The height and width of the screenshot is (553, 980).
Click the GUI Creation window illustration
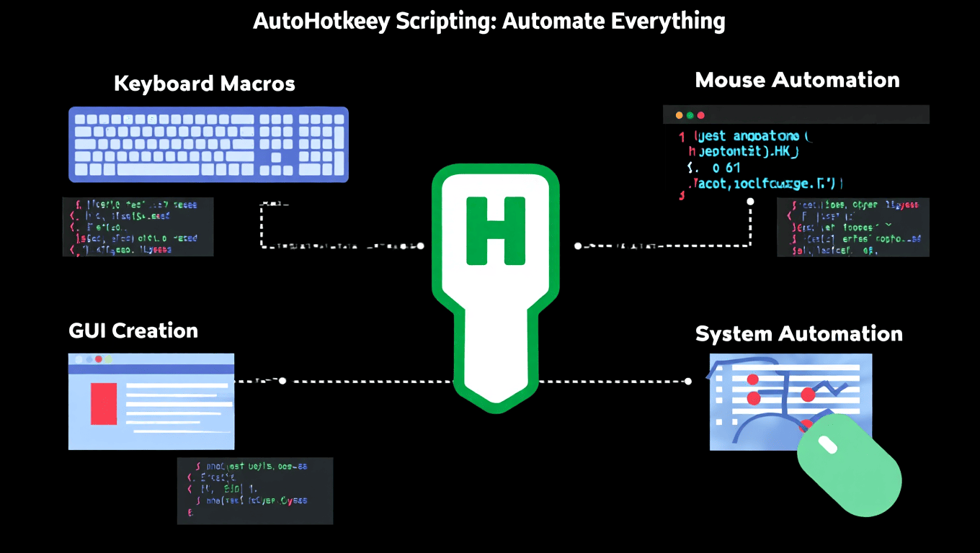[151, 401]
